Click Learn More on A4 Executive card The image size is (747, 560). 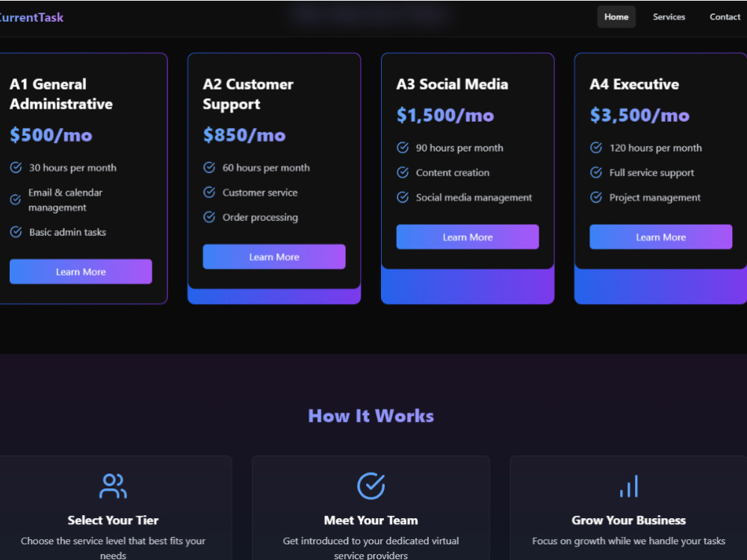[661, 237]
